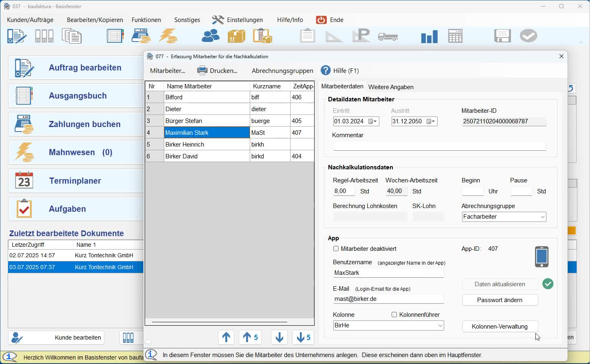Click the cardboard box toolbar icon
The image size is (590, 364).
236,36
